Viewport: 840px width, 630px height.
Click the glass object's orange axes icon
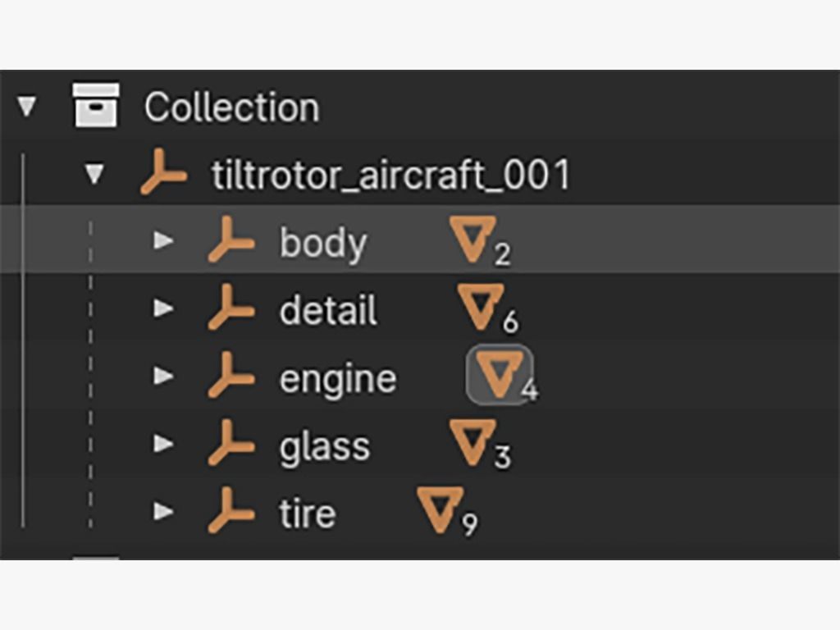tap(231, 445)
